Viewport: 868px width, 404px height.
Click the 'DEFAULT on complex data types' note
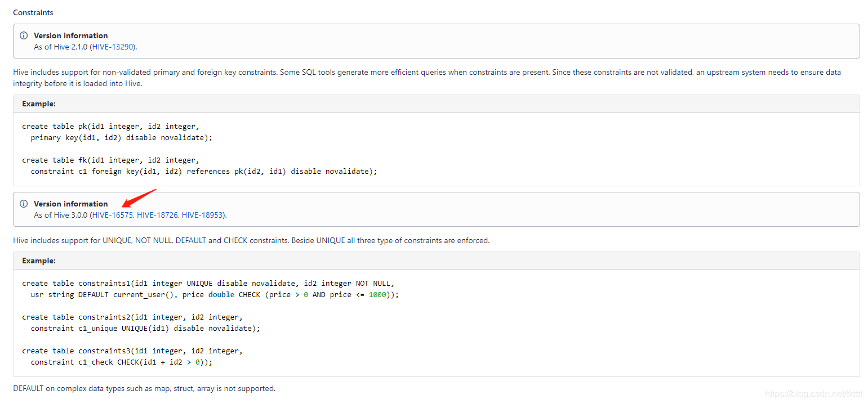[x=144, y=388]
